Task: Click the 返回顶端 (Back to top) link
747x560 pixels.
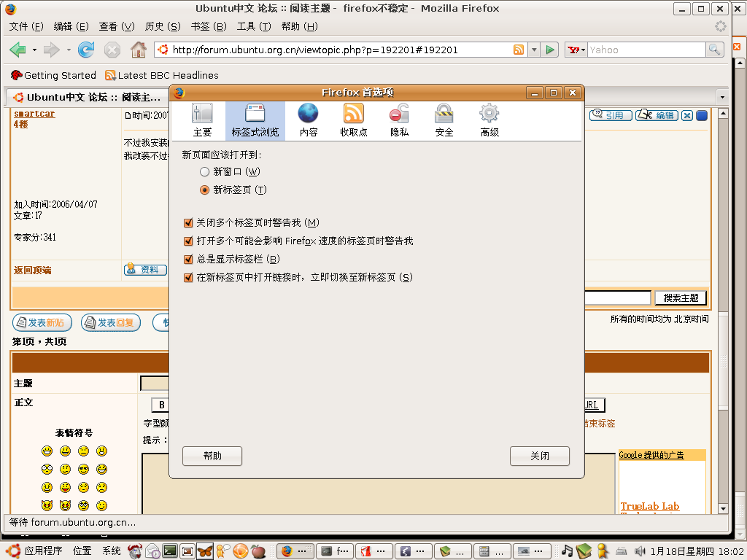Action: pos(32,271)
